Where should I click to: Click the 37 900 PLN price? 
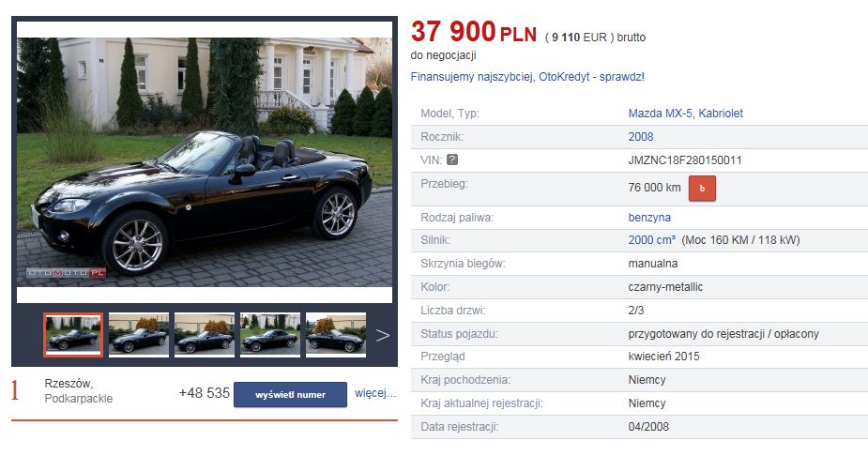coord(474,32)
